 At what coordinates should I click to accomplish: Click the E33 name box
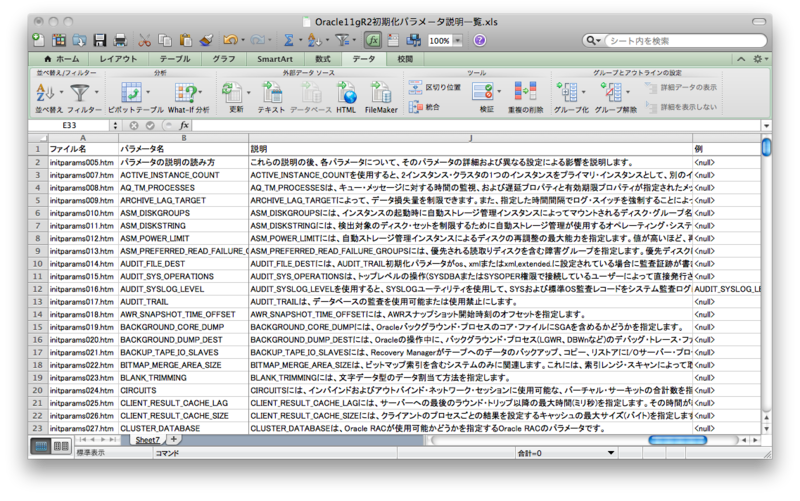coord(70,126)
